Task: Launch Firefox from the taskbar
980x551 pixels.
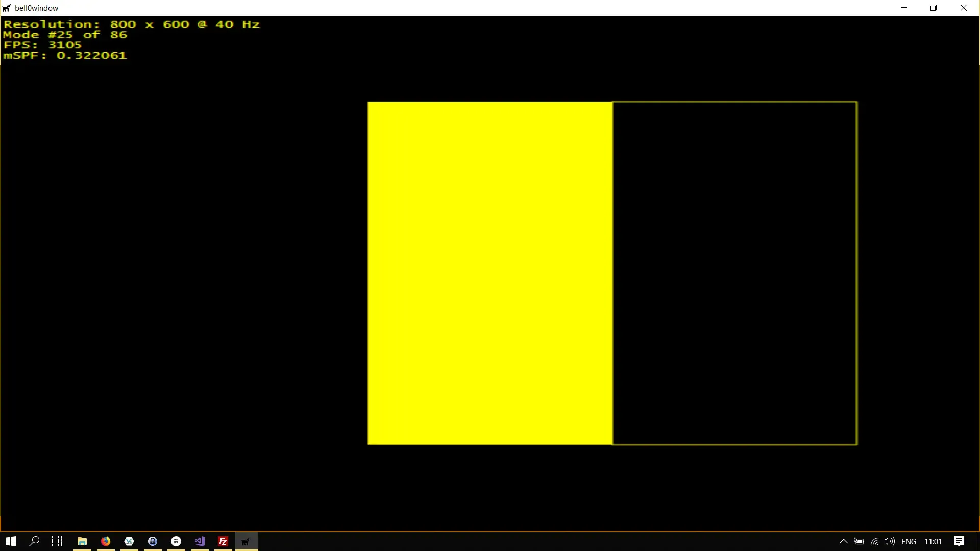Action: pyautogui.click(x=105, y=541)
